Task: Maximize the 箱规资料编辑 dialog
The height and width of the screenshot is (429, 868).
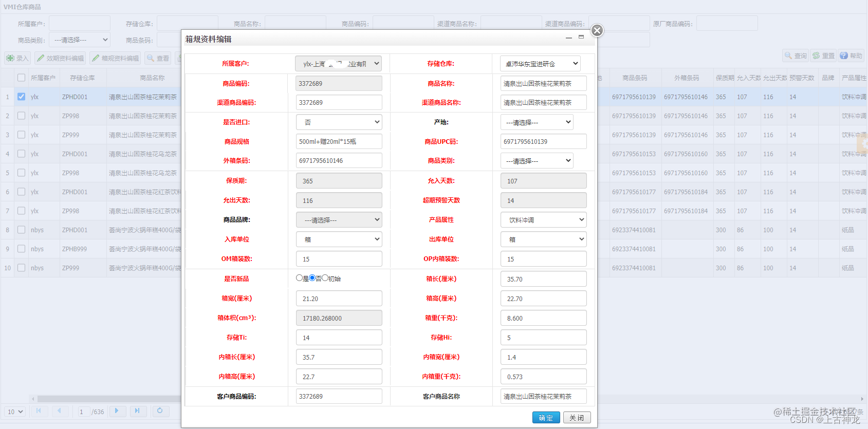Action: (x=581, y=37)
